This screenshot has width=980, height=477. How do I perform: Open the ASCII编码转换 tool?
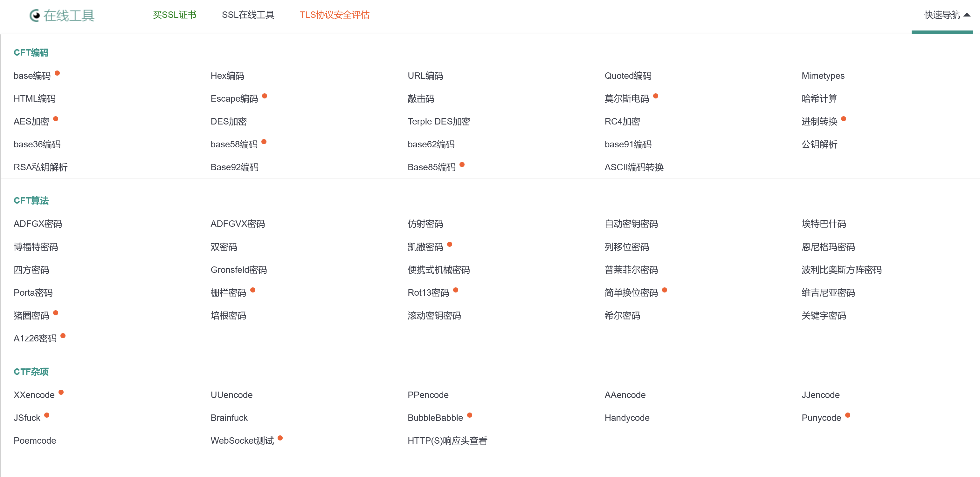634,167
